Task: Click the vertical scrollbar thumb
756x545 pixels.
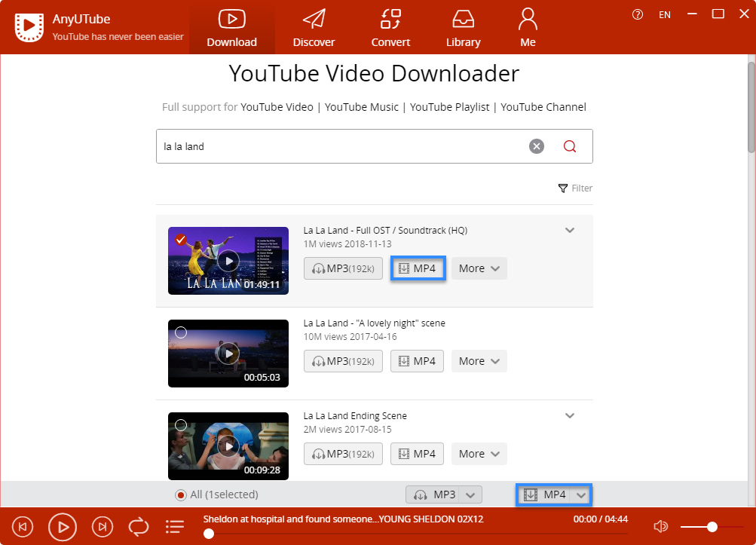Action: (751, 107)
